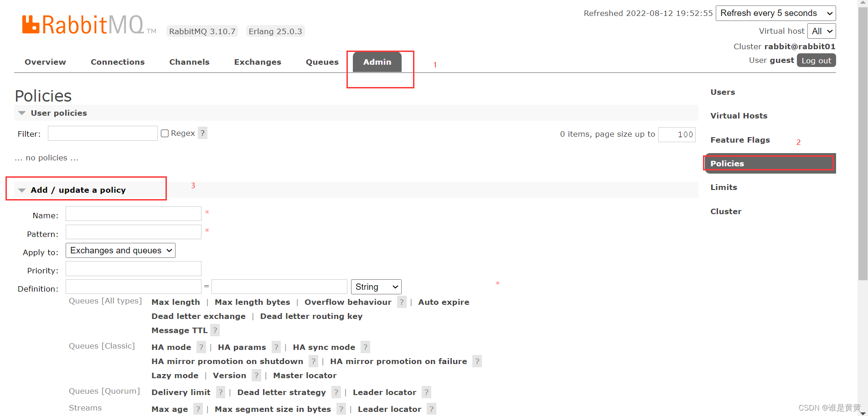Open the Limits admin page
Image resolution: width=868 pixels, height=416 pixels.
pyautogui.click(x=723, y=187)
